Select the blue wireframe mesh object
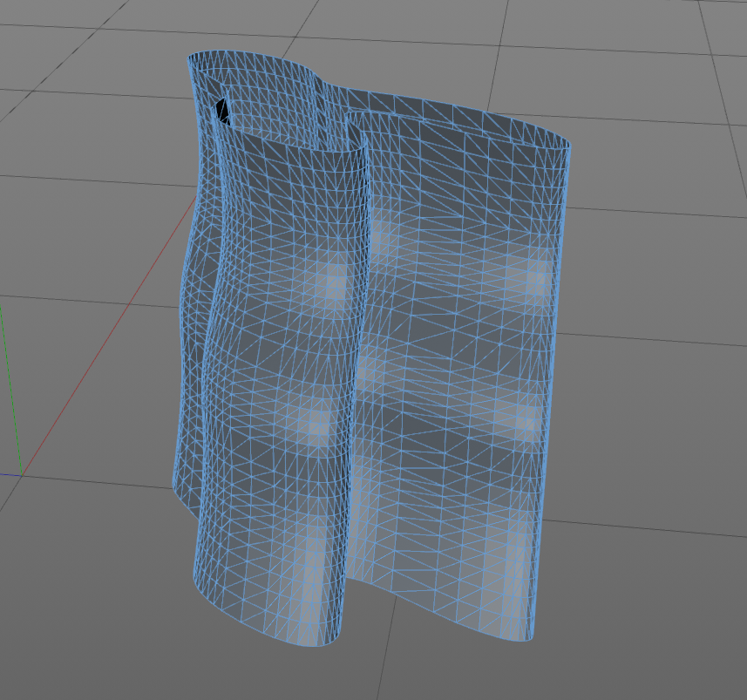This screenshot has height=700, width=747. point(371,348)
